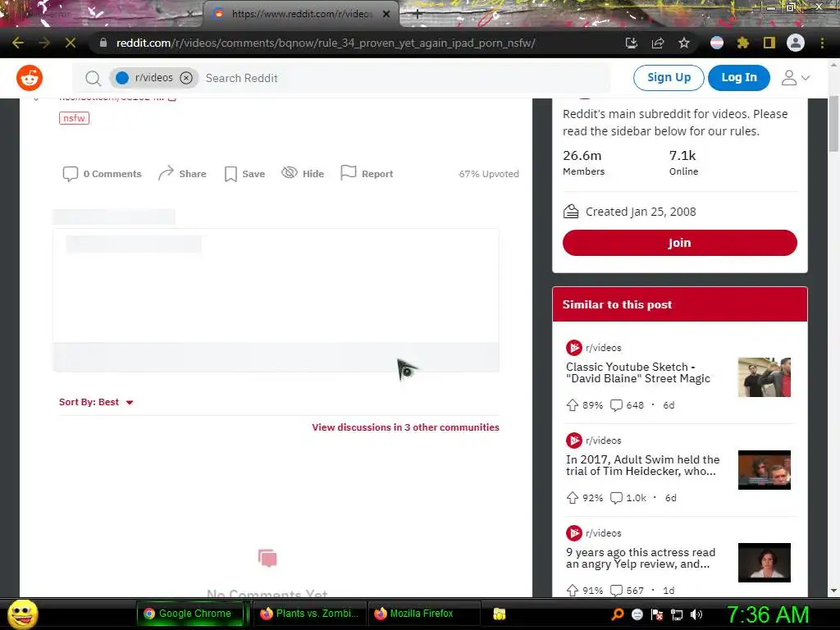
Task: Open the David Blaine Street Magic thumbnail
Action: pos(764,377)
